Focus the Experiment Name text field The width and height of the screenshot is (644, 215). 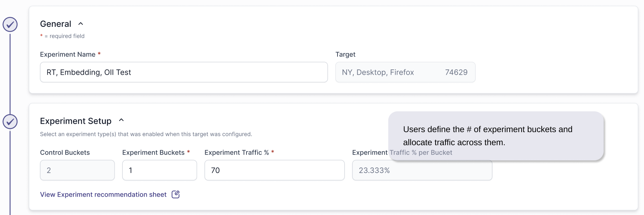pyautogui.click(x=184, y=72)
